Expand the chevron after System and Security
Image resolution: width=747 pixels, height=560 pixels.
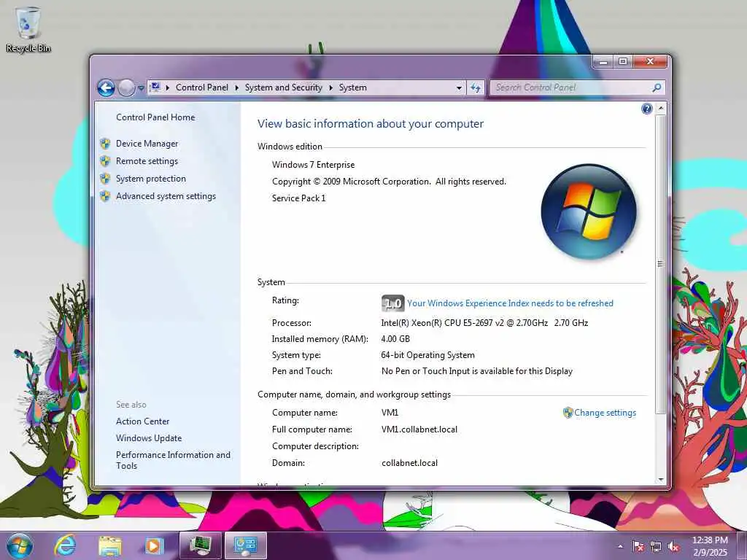tap(330, 87)
